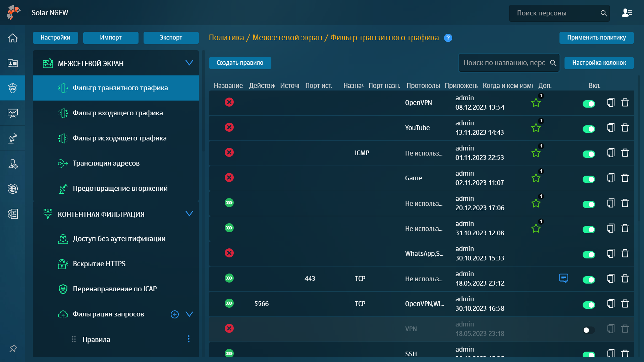Open comment icon on port 443 rule
This screenshot has height=362, width=644.
coord(563,278)
